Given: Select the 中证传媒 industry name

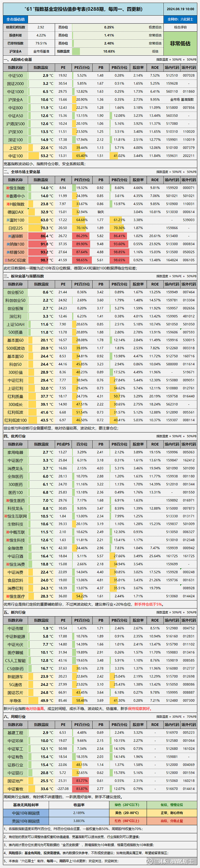Looking at the screenshot, I should pyautogui.click(x=15, y=628).
